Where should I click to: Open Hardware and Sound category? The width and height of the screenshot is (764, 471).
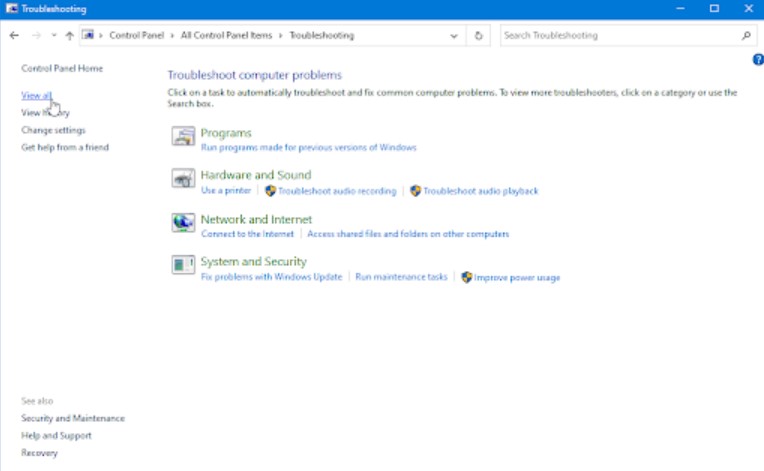point(256,175)
